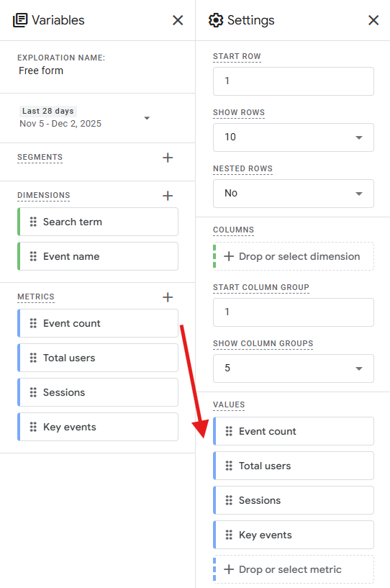Add a new dimension with plus icon
Image resolution: width=390 pixels, height=588 pixels.
168,196
